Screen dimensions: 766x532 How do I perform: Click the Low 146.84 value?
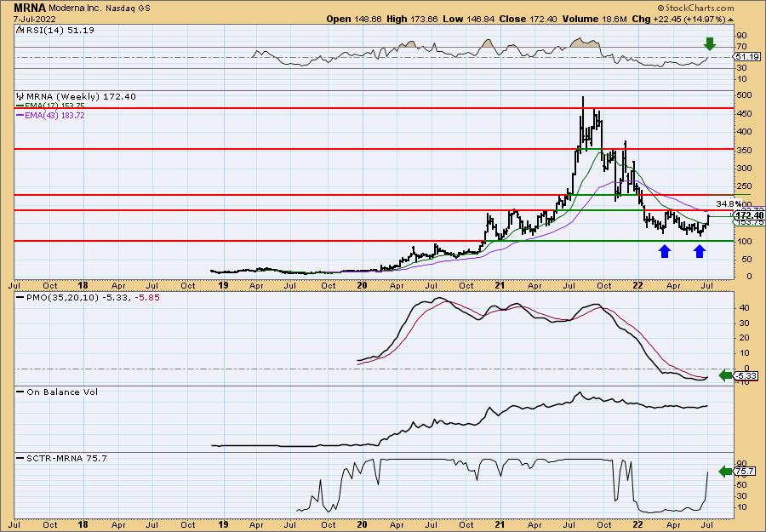click(466, 19)
